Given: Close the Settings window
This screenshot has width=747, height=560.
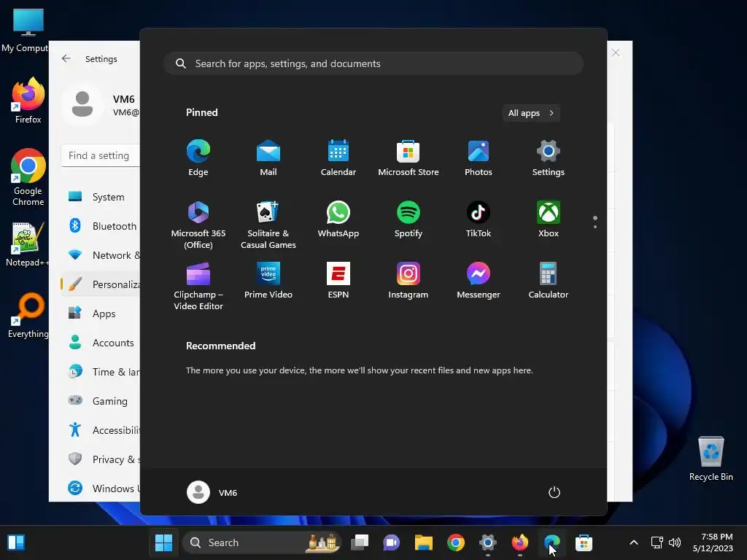Looking at the screenshot, I should [616, 52].
